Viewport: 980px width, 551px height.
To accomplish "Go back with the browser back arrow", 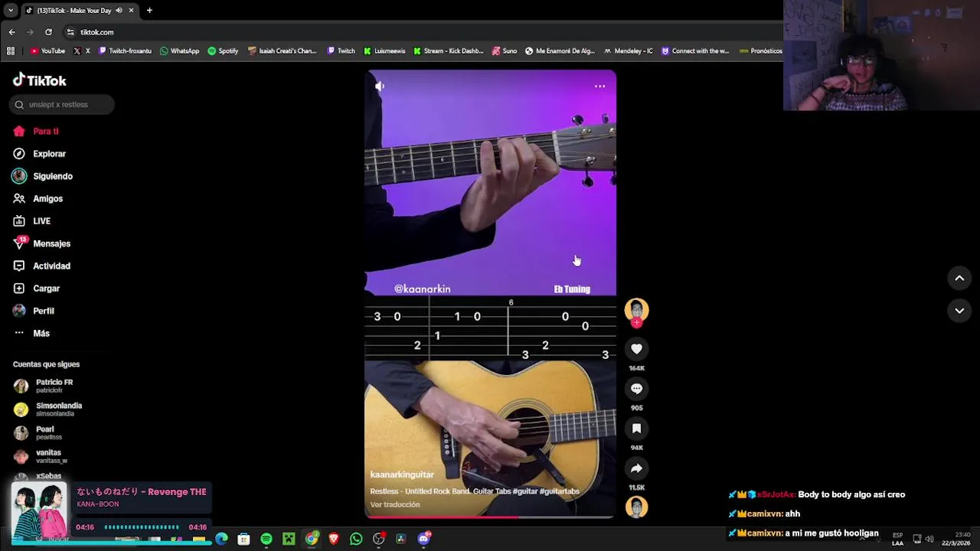I will point(11,32).
